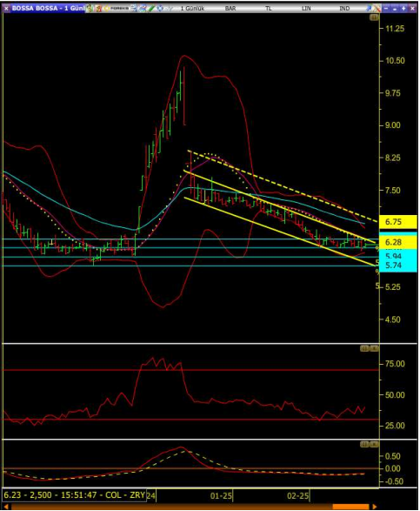This screenshot has width=420, height=511.
Task: Click the green pencil drawing tool icon
Action: (x=151, y=8)
